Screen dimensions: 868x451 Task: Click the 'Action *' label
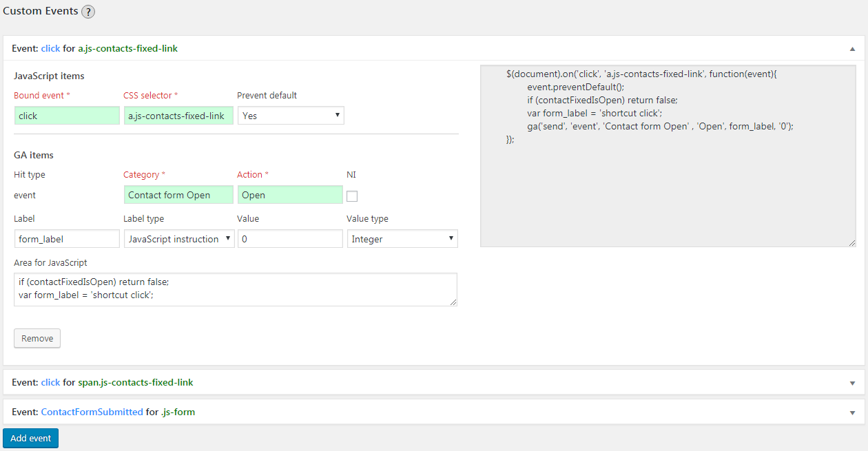pyautogui.click(x=253, y=175)
